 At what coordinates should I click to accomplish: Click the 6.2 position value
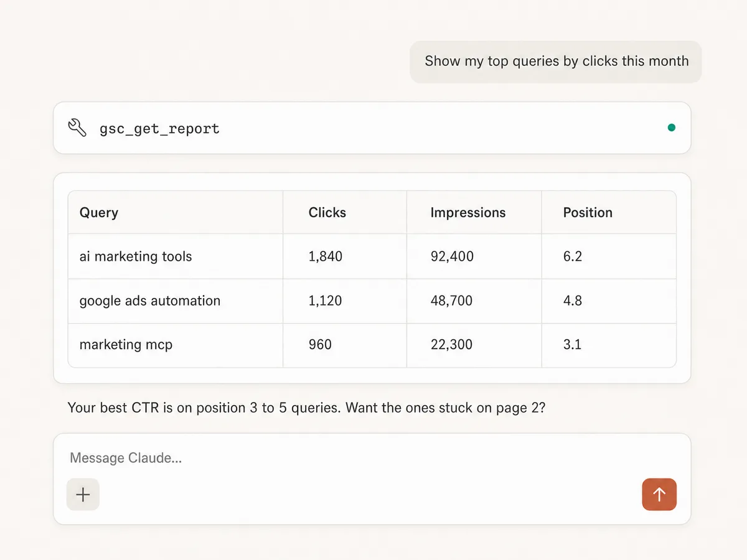pyautogui.click(x=573, y=256)
